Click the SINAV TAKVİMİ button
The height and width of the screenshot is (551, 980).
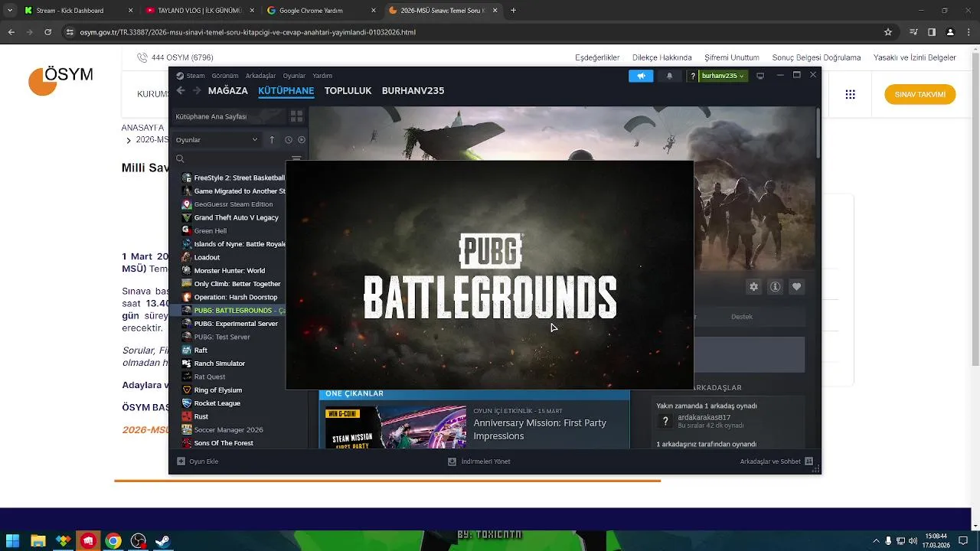click(920, 94)
